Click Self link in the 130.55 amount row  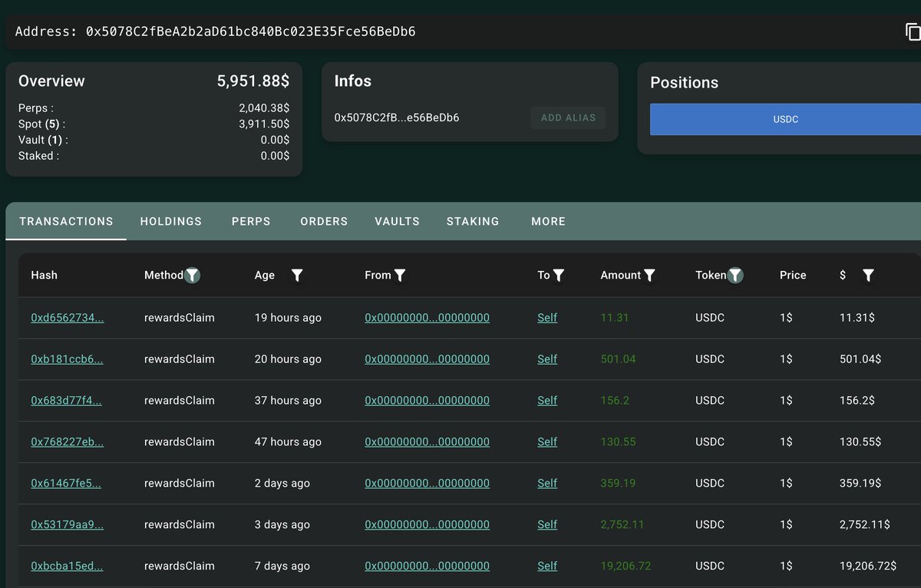click(547, 442)
